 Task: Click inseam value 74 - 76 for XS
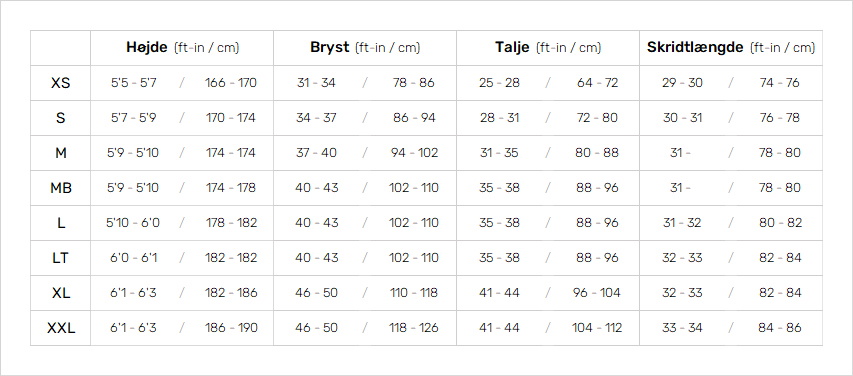tap(780, 83)
